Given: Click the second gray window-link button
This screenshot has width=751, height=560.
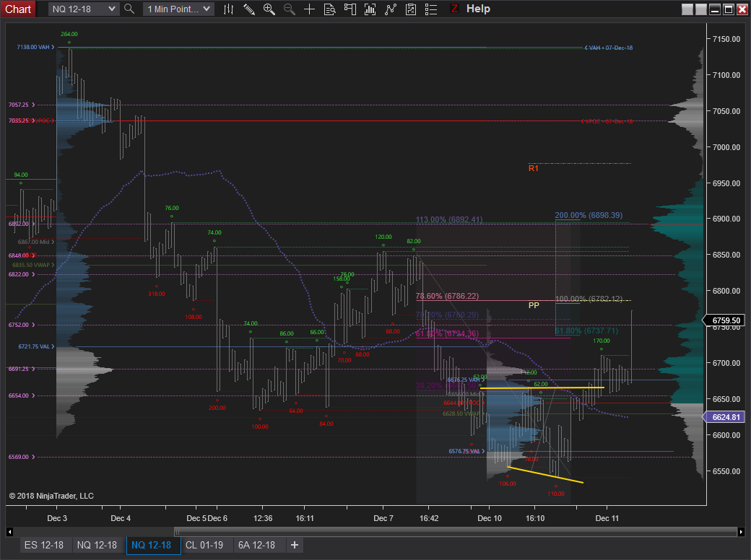Looking at the screenshot, I should click(701, 9).
